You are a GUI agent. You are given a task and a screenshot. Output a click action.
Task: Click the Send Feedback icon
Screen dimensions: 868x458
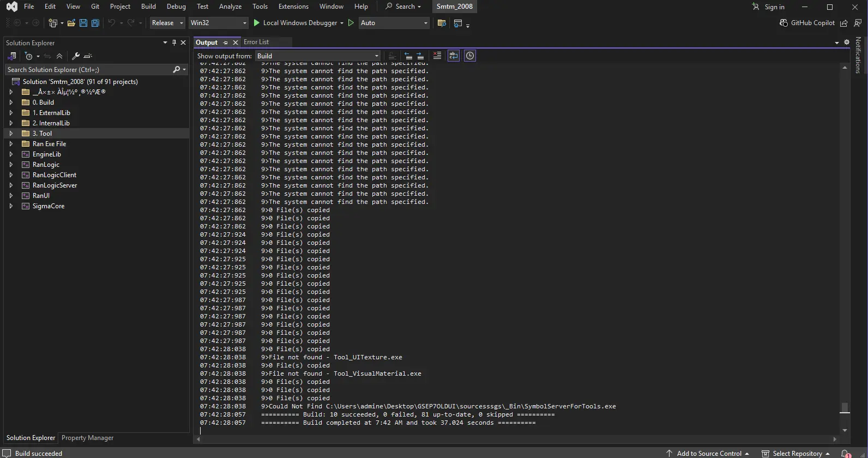tap(858, 23)
